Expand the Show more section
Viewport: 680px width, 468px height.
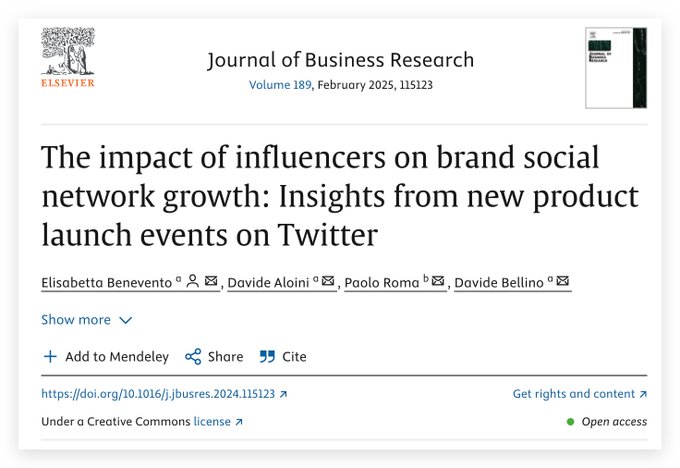(x=76, y=320)
